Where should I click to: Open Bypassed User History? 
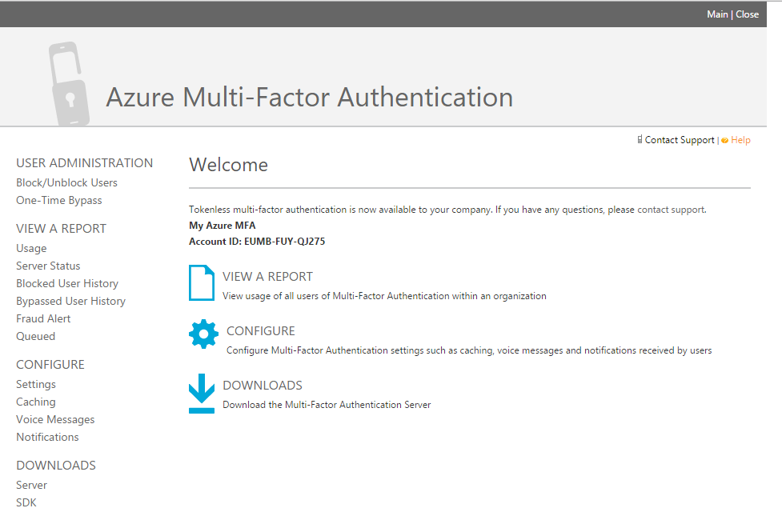(x=70, y=300)
